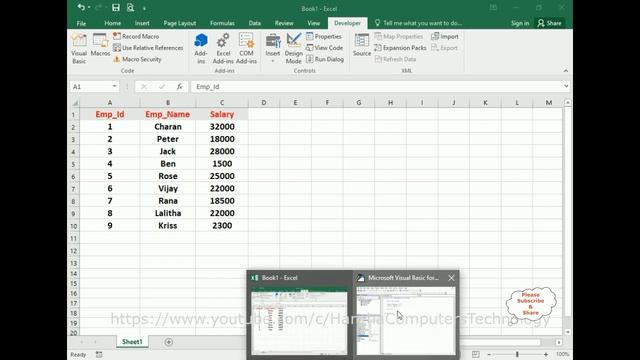Screen dimensions: 640x360
Task: Open control Properties
Action: (324, 36)
